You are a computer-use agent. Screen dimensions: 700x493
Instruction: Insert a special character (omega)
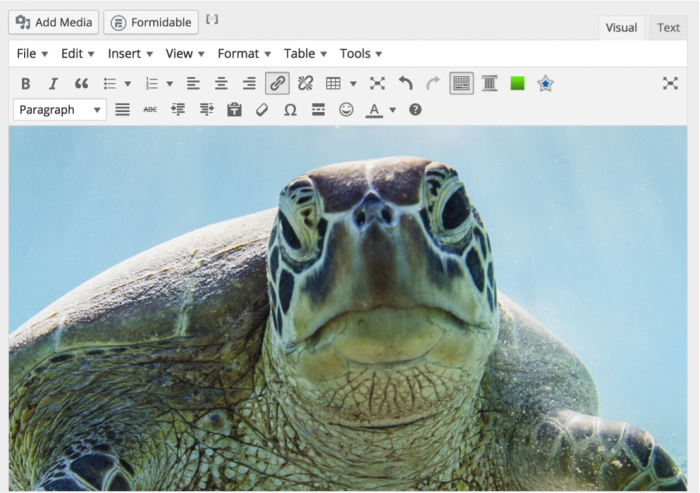coord(290,110)
